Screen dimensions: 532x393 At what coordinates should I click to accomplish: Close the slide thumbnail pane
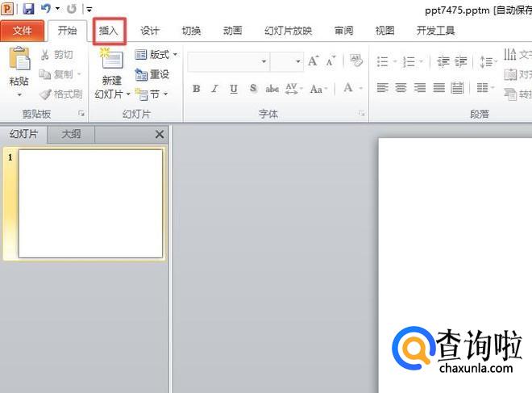(x=160, y=134)
